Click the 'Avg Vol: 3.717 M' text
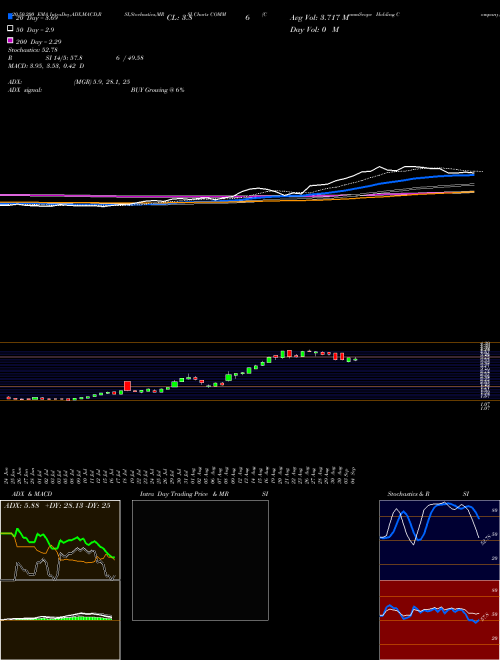The height and width of the screenshot is (660, 500). [319, 18]
